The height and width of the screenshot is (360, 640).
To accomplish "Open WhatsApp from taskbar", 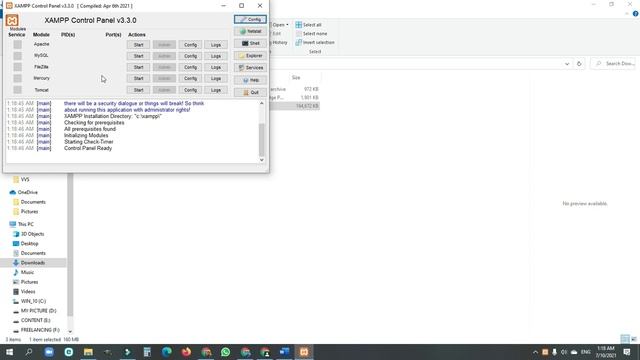I will click(x=225, y=352).
